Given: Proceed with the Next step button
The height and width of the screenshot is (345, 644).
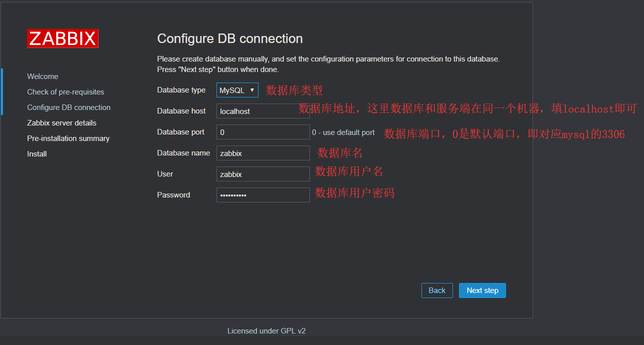Looking at the screenshot, I should [x=482, y=290].
